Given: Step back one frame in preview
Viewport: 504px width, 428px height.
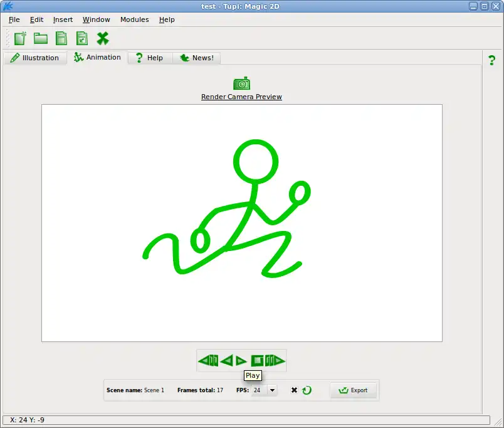Looking at the screenshot, I should pyautogui.click(x=208, y=360).
